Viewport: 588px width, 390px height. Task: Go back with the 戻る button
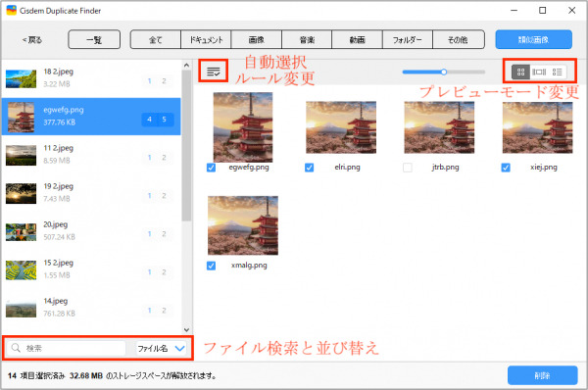(32, 40)
